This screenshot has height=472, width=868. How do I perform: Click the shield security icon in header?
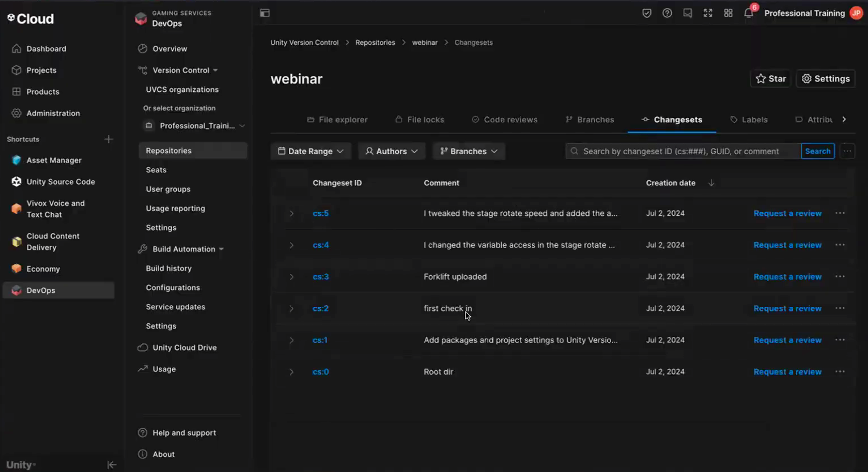pos(647,13)
